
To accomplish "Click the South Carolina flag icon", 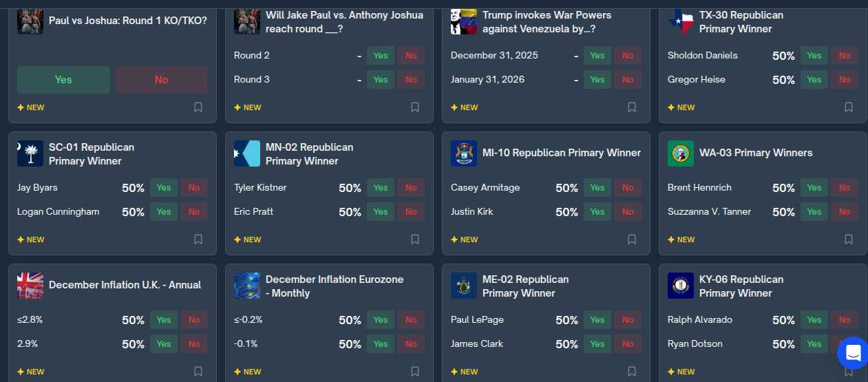I will click(30, 153).
